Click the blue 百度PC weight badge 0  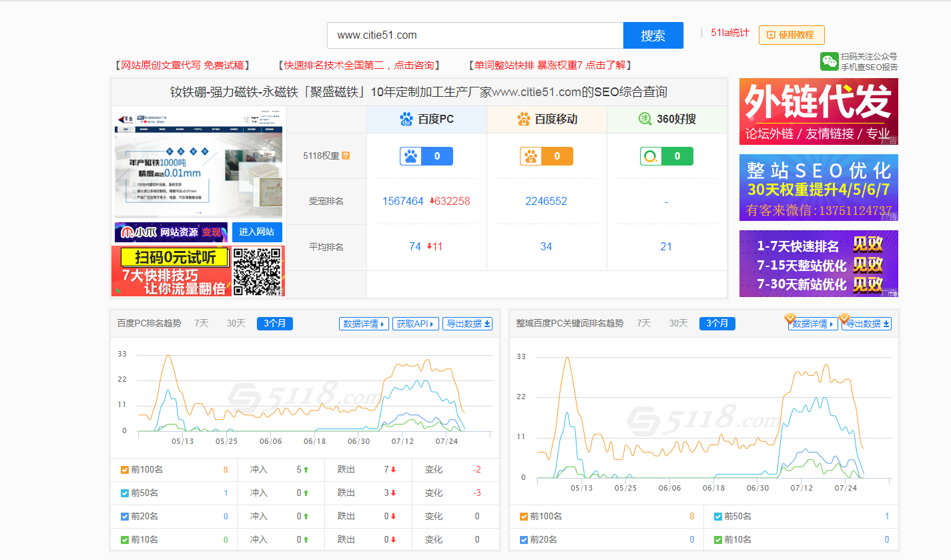tap(426, 156)
